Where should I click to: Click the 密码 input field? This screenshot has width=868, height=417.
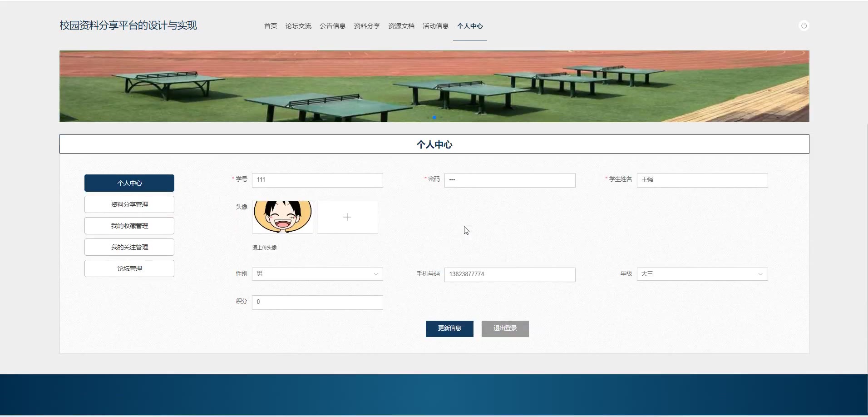click(510, 180)
